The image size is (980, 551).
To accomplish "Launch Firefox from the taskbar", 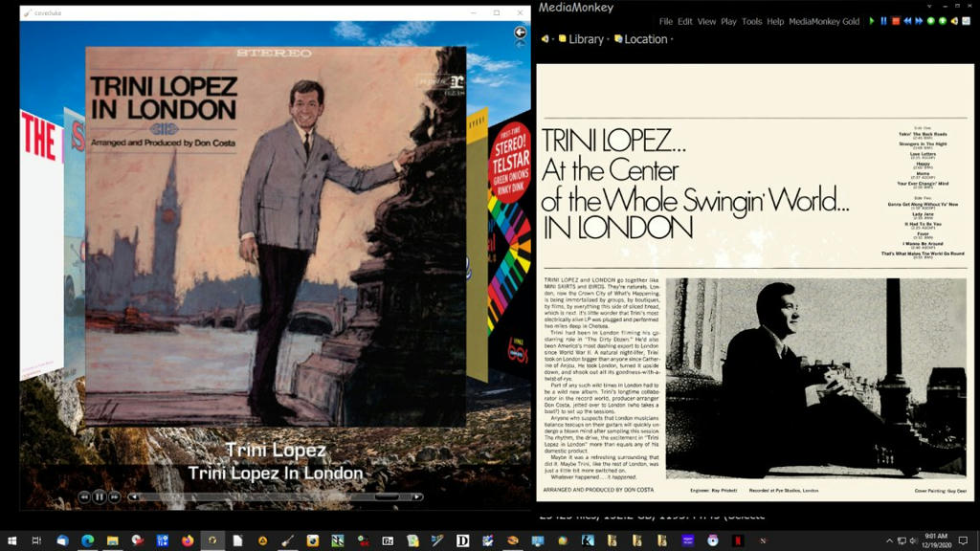I will (x=188, y=540).
